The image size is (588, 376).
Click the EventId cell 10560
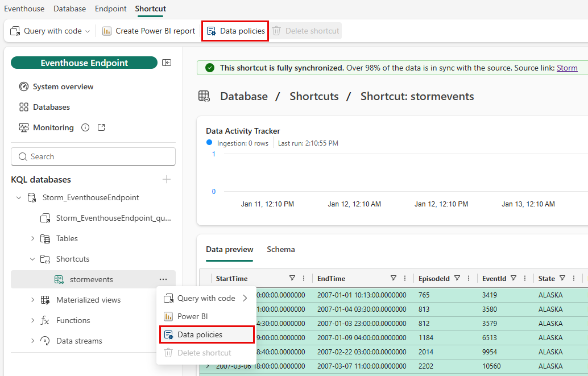(491, 366)
